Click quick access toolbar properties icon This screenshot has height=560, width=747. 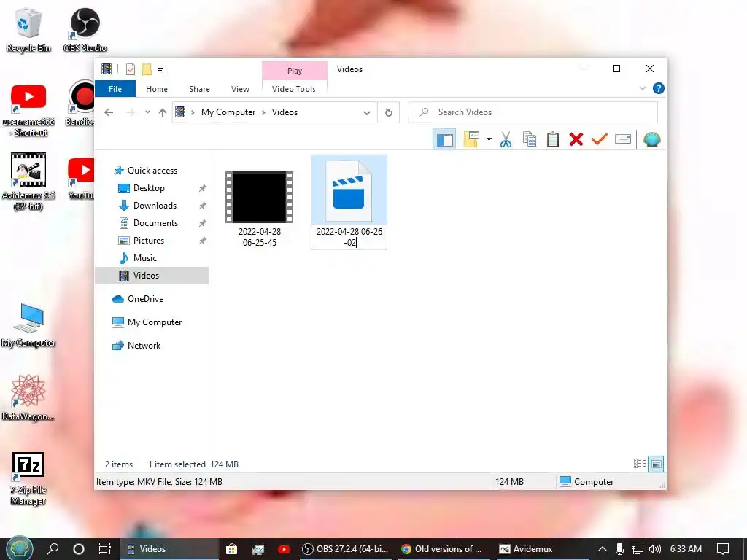pyautogui.click(x=130, y=69)
